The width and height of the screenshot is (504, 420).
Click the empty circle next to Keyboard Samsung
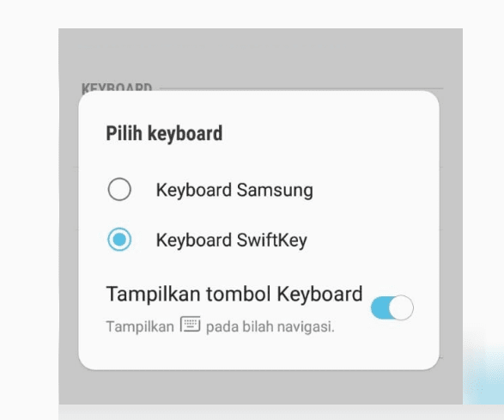tap(119, 189)
